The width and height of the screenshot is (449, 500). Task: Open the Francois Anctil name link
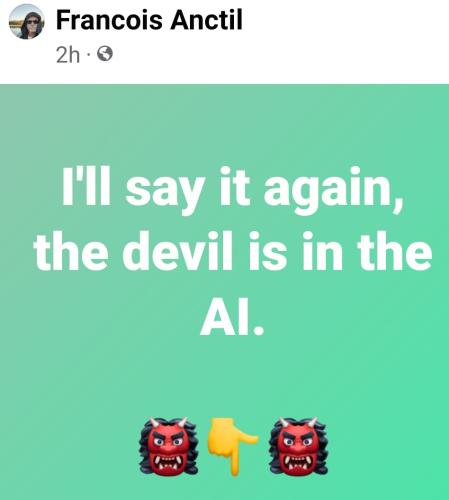click(149, 20)
